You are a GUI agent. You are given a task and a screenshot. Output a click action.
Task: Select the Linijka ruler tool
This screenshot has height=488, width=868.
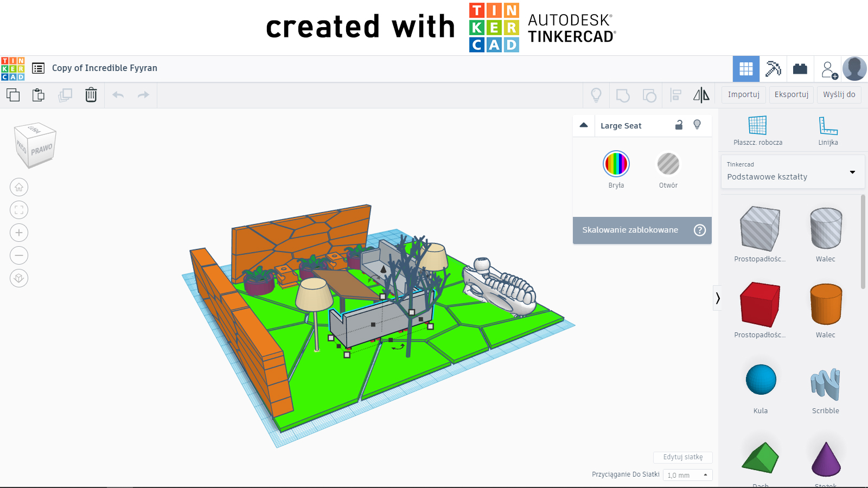pos(828,131)
